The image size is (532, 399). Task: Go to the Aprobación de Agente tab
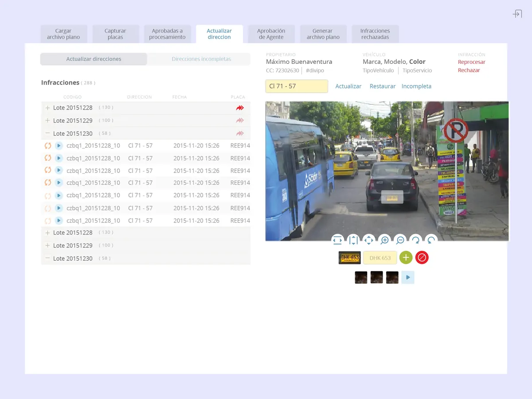click(271, 34)
